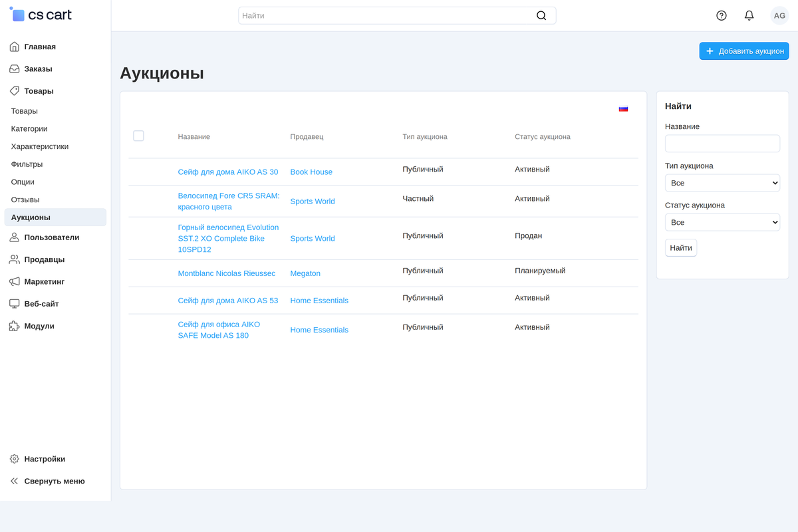
Task: Click the puzzle icon beside Модули
Action: tap(15, 326)
